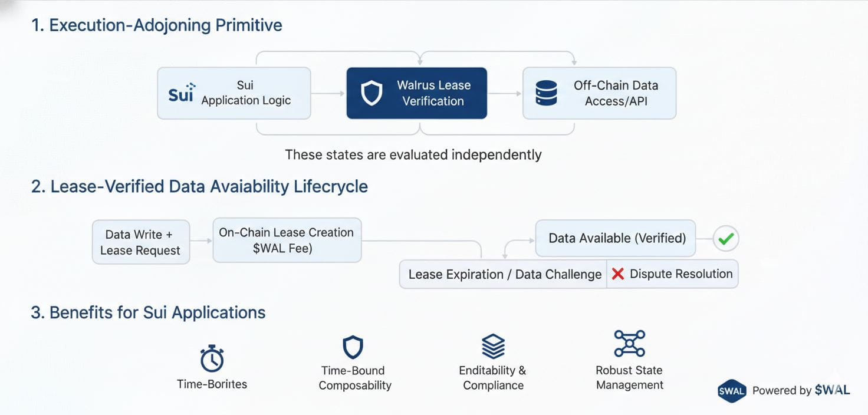Click the Sui logo icon
868x415 pixels.
(181, 93)
